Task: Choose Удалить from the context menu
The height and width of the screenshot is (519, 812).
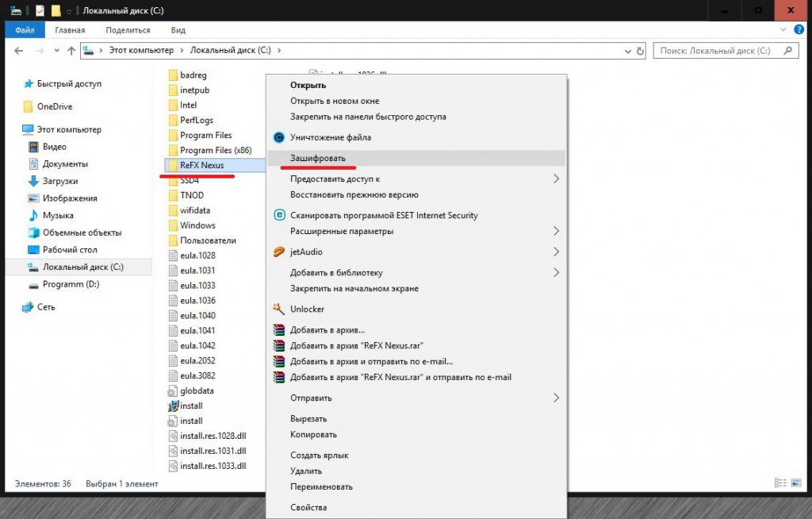Action: (x=416, y=471)
